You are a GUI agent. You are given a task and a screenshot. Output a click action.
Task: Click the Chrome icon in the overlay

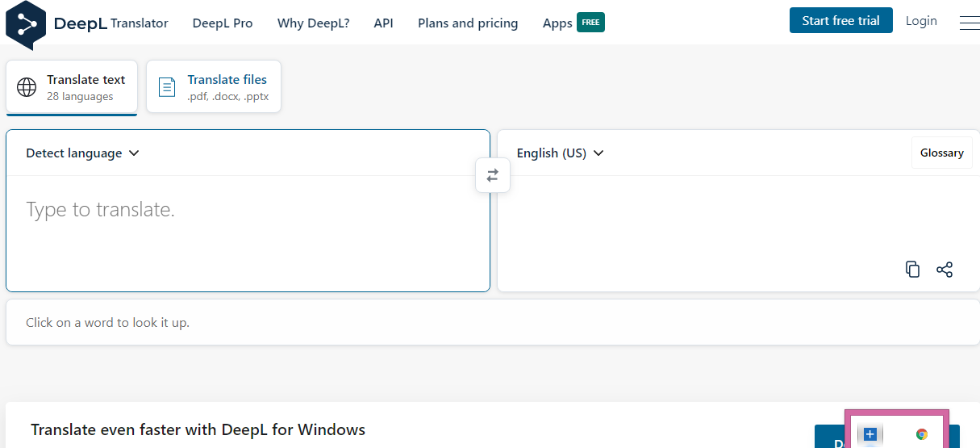tap(922, 434)
